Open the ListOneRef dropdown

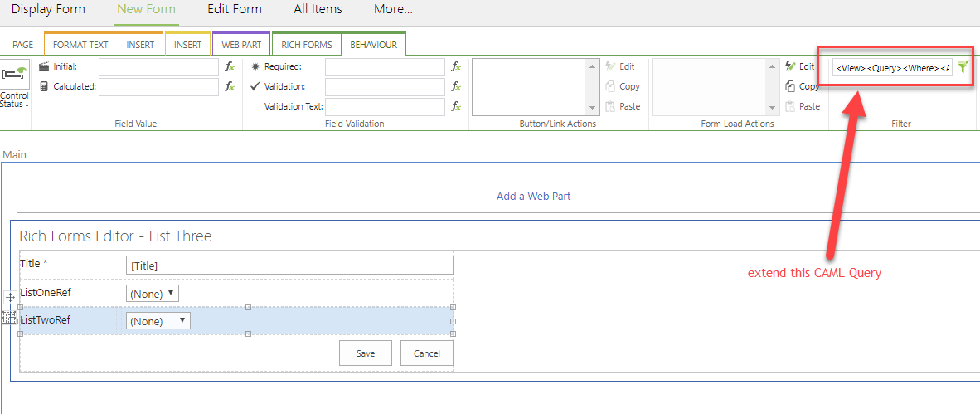click(x=153, y=294)
